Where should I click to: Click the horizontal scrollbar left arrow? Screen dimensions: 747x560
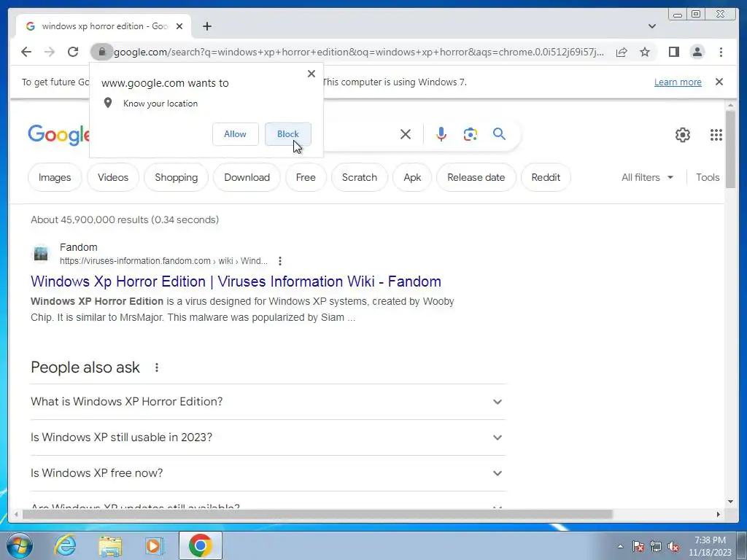16,514
